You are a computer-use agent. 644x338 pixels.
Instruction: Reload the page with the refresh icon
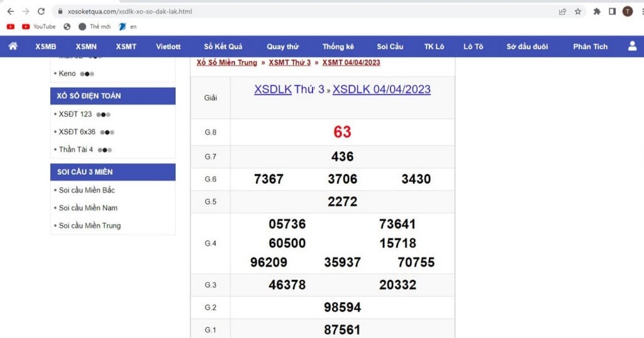41,11
